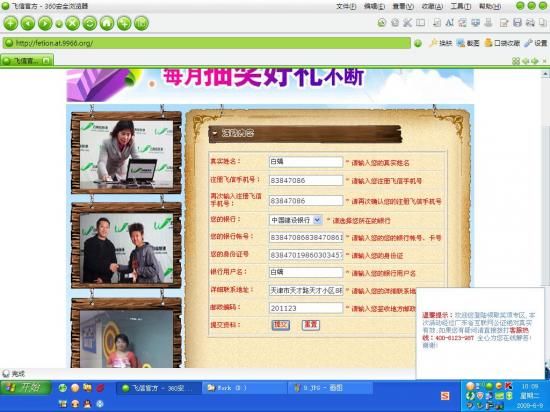Click the 真实姓名 input field
This screenshot has height=412, width=550.
306,162
